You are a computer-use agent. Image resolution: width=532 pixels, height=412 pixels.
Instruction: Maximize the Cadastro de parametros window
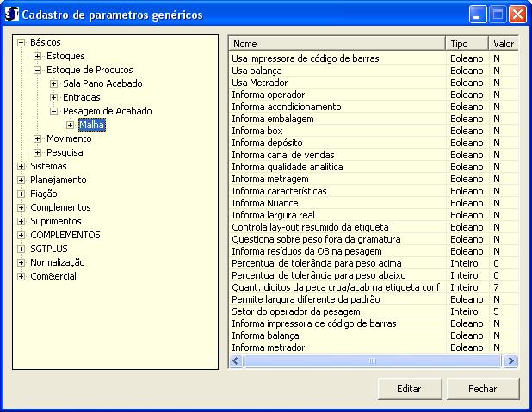tap(498, 15)
